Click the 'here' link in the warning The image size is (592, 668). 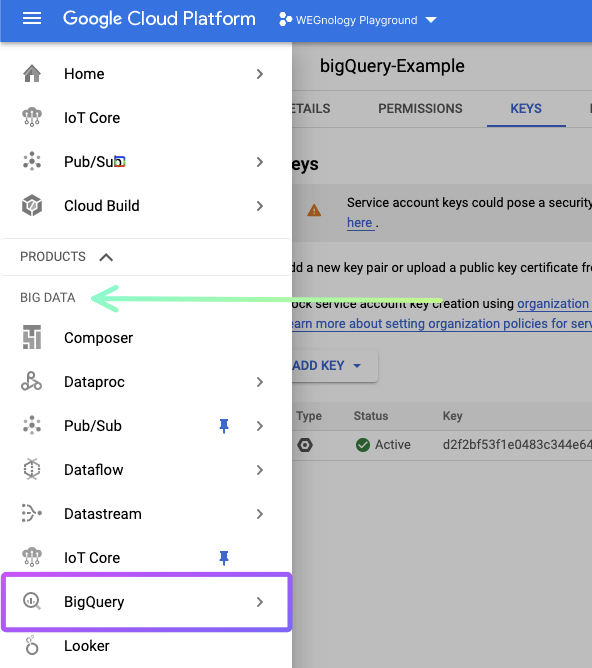[359, 222]
